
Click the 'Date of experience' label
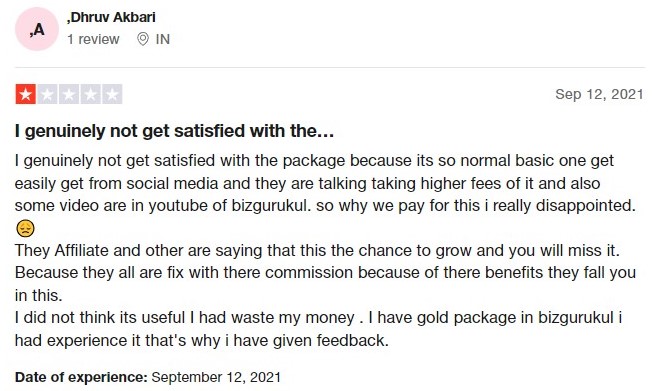click(x=81, y=377)
